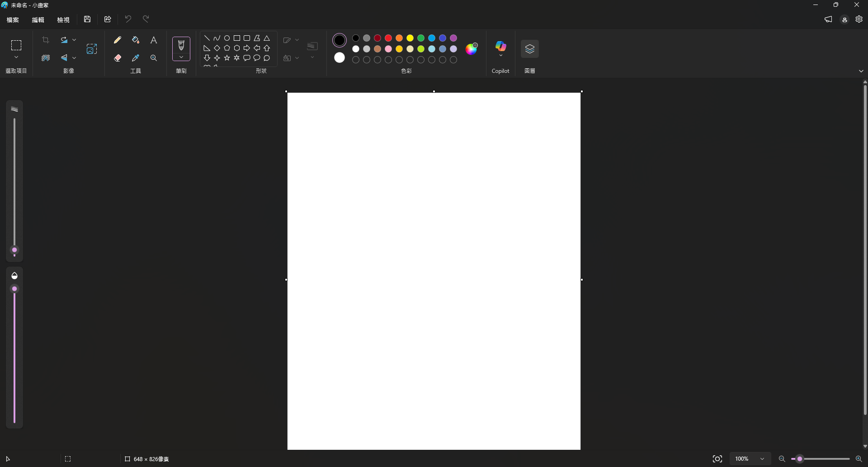This screenshot has width=868, height=467.
Task: Click the Share icon
Action: pyautogui.click(x=108, y=19)
